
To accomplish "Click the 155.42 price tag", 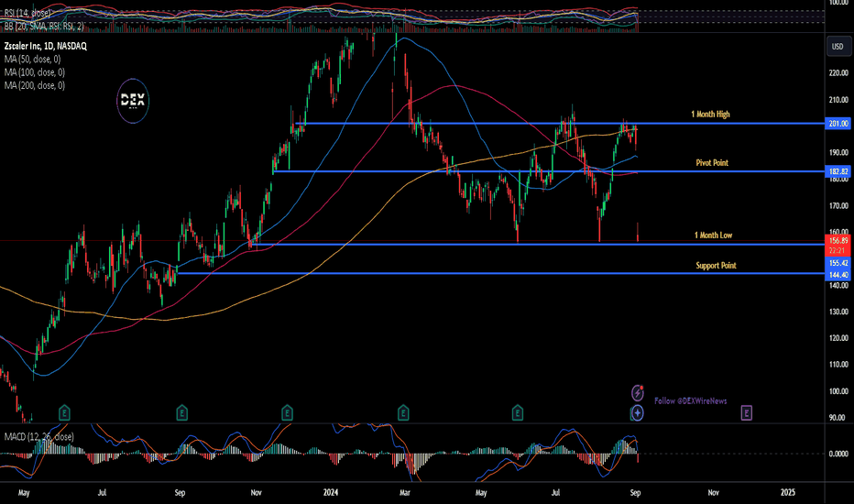I will [x=838, y=263].
